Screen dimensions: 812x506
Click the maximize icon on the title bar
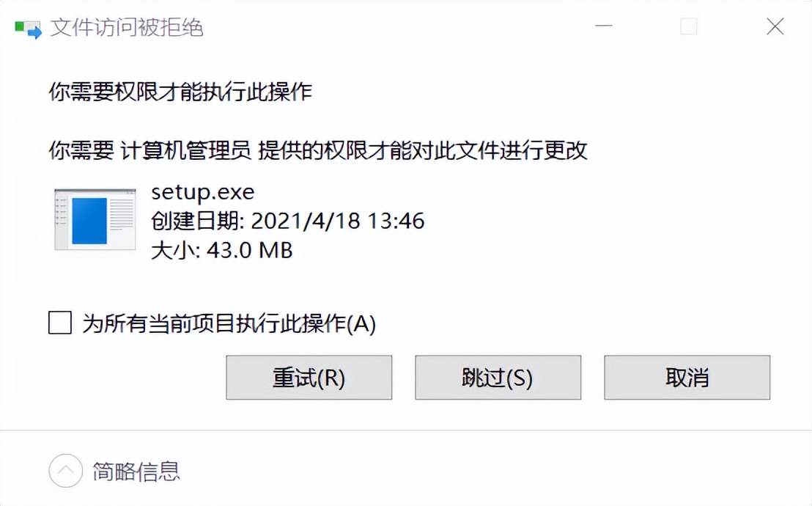click(688, 26)
